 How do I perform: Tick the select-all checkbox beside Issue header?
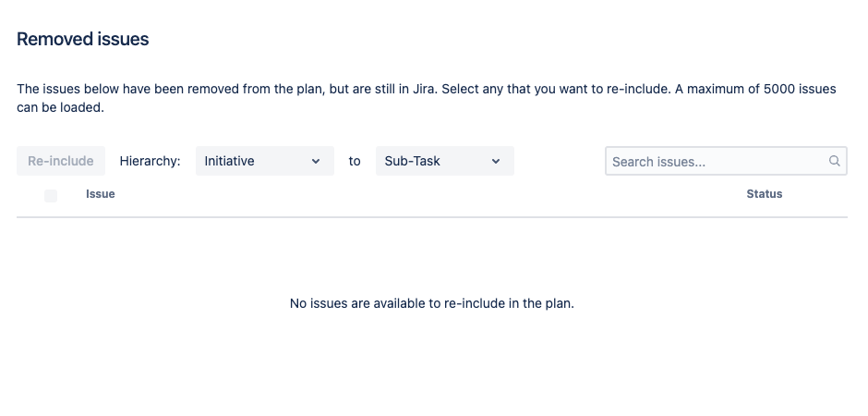click(x=51, y=196)
